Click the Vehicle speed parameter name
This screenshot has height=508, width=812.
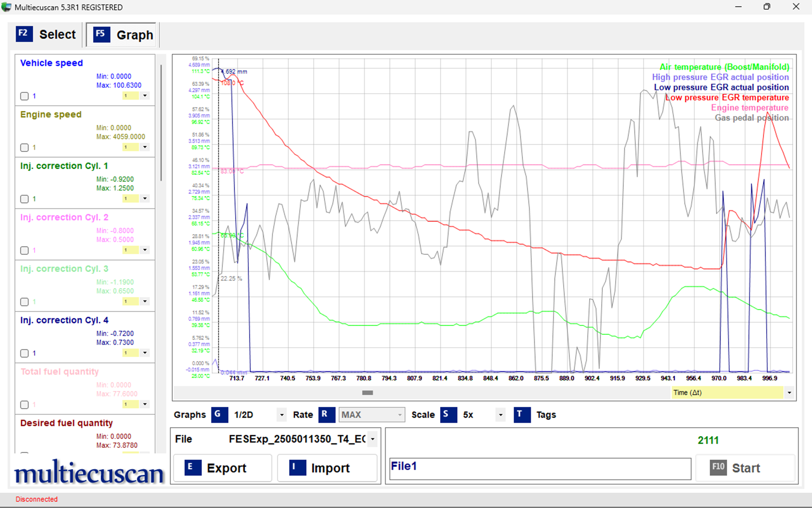pyautogui.click(x=52, y=63)
